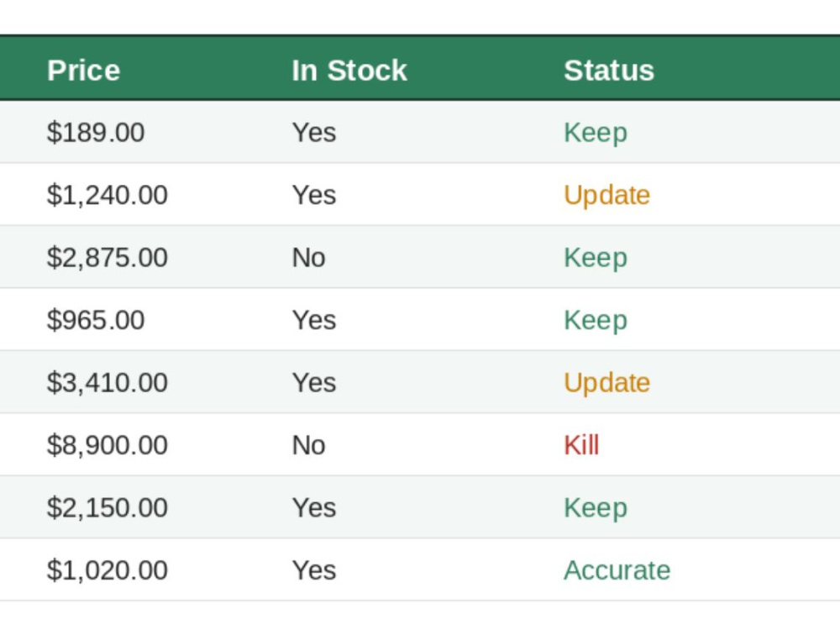Select the $189.00 price cell
840x630 pixels.
[x=96, y=133]
